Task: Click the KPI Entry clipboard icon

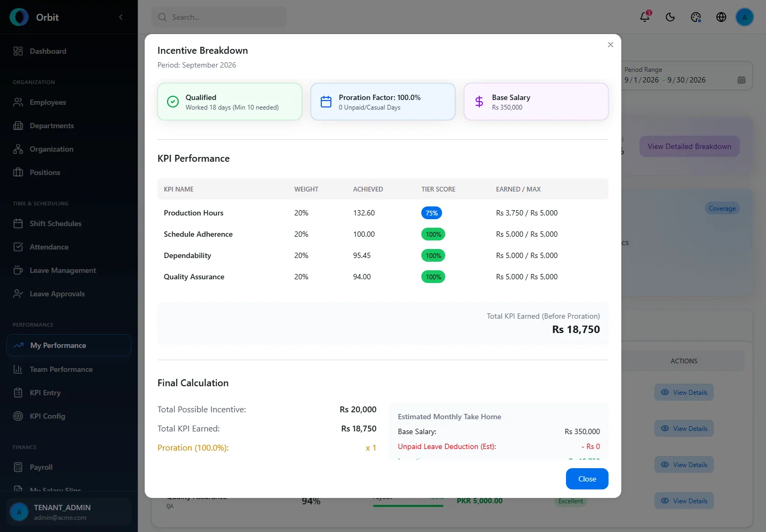Action: point(18,393)
